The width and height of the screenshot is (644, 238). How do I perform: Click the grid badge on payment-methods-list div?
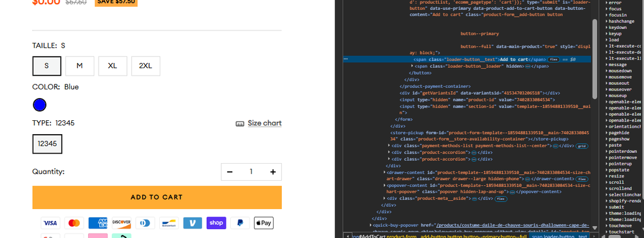581,146
